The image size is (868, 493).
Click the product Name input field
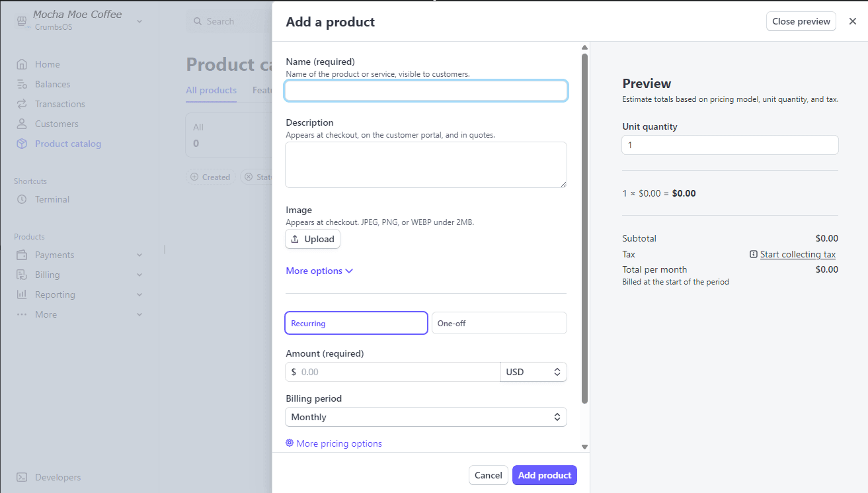click(426, 91)
